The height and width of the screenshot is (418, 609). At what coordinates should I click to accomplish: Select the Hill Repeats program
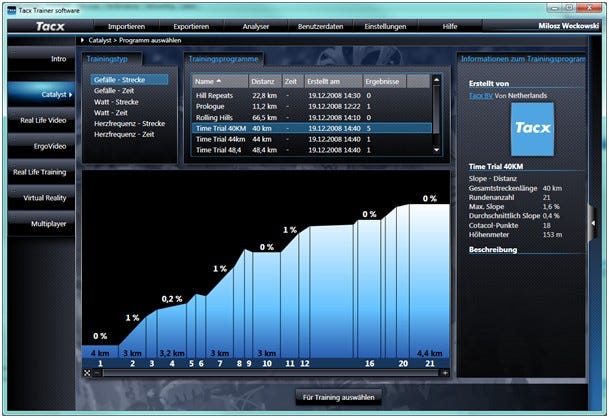pos(312,96)
